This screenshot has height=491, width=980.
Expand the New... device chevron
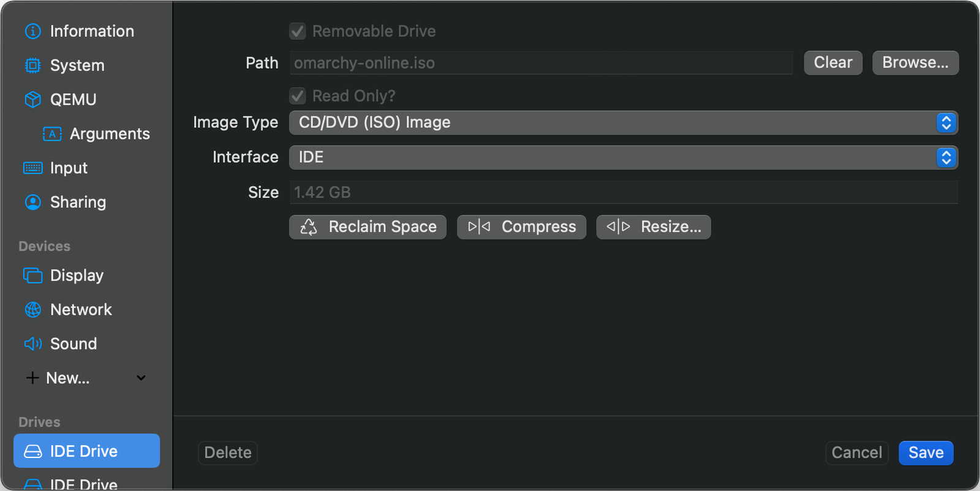point(141,378)
